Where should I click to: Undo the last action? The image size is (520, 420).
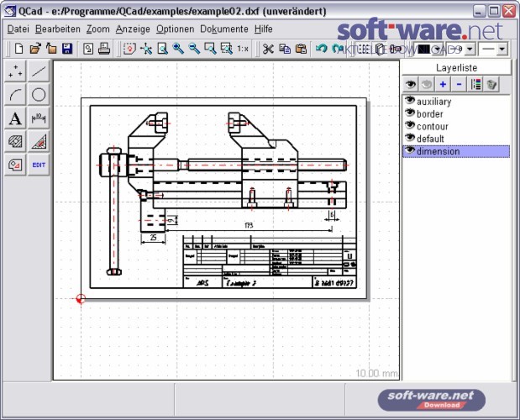(321, 49)
